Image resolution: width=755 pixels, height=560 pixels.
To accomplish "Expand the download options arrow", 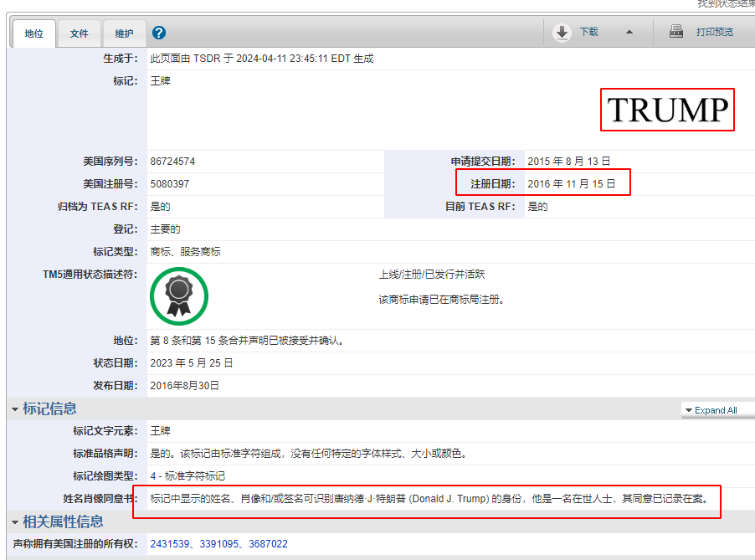I will click(x=629, y=33).
